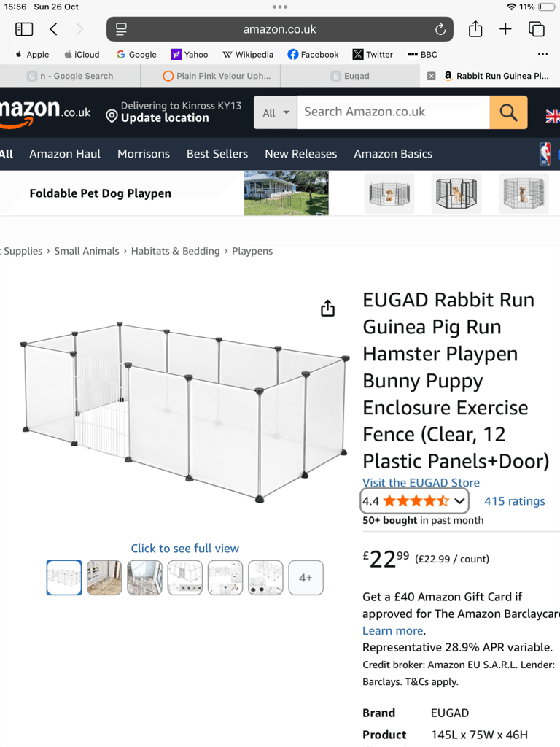This screenshot has width=560, height=747.
Task: Start a search with the magnifier button
Action: (507, 112)
